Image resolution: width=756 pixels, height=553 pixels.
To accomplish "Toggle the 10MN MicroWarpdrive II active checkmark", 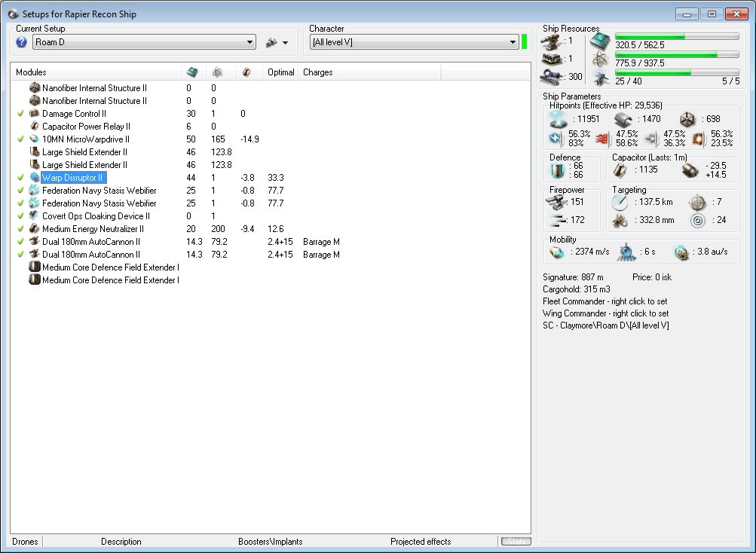I will point(20,139).
